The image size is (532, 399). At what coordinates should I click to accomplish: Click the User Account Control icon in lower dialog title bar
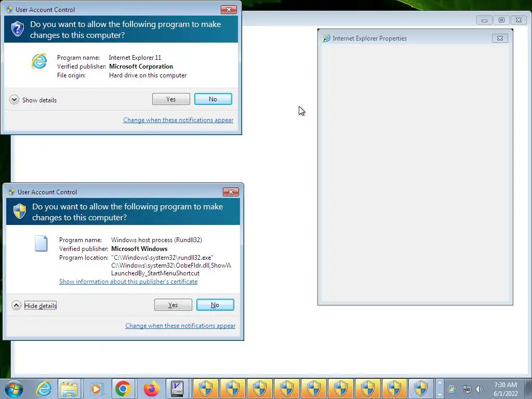(x=11, y=192)
